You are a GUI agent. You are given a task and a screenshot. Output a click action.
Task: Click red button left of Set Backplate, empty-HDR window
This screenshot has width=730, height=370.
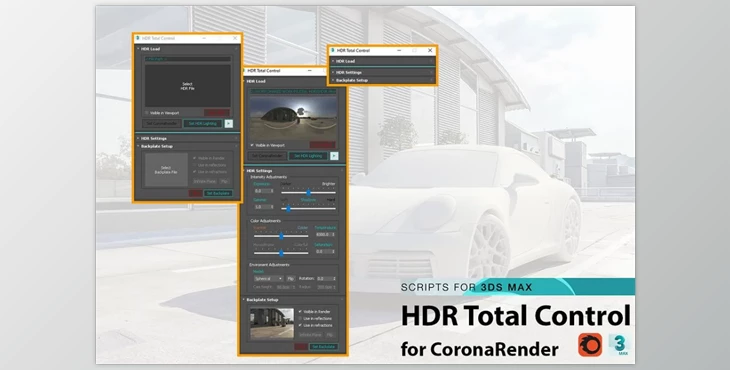(x=196, y=193)
